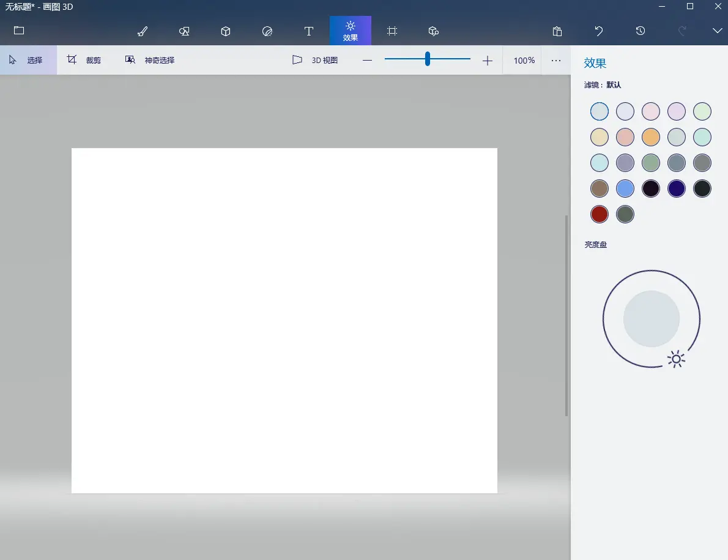Choose the dark red filter swatch

coord(600,214)
